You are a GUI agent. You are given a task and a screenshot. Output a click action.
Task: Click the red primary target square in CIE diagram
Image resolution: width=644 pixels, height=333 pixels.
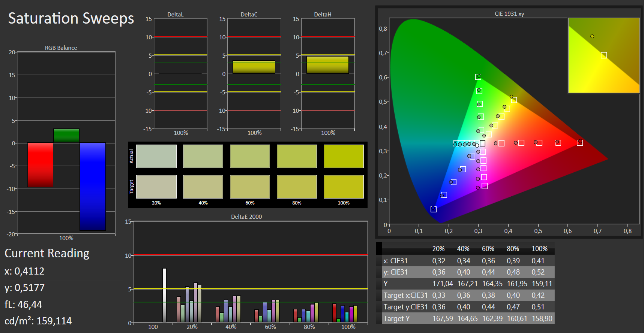click(x=580, y=143)
